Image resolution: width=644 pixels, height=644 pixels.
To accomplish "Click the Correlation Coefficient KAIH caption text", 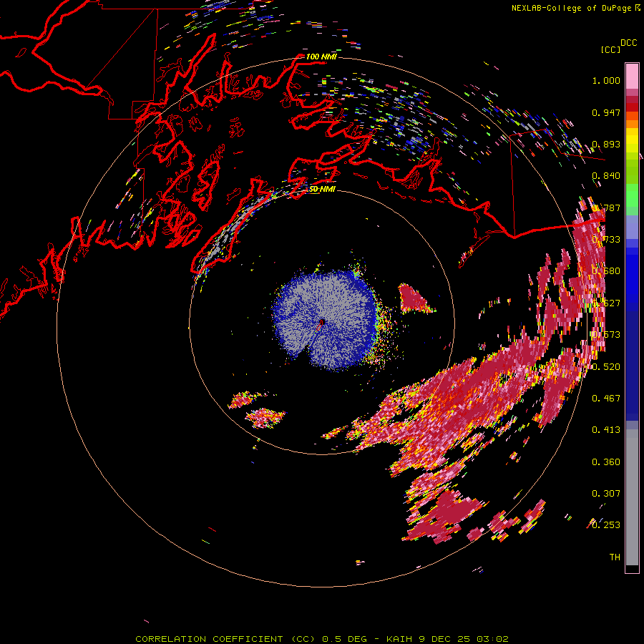I will 322,639.
